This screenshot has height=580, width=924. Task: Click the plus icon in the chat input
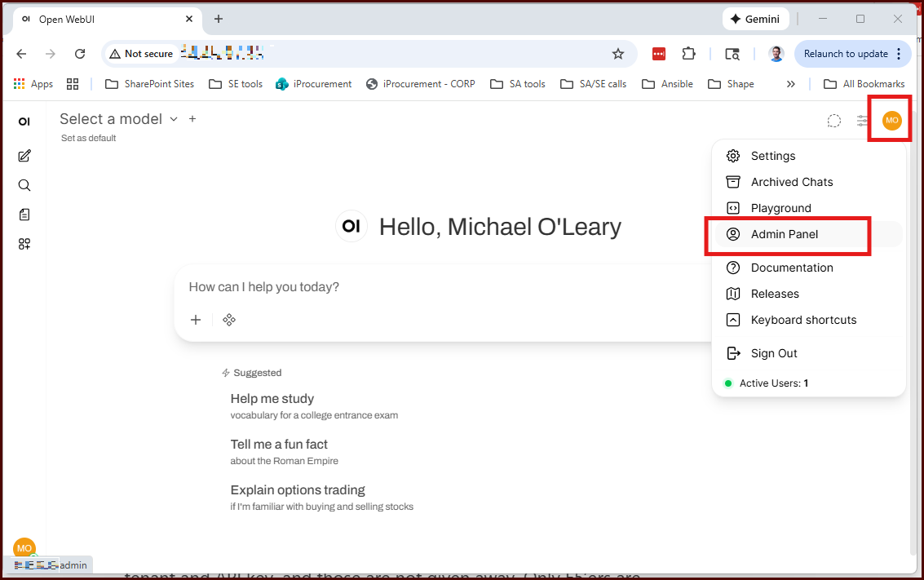coord(196,320)
